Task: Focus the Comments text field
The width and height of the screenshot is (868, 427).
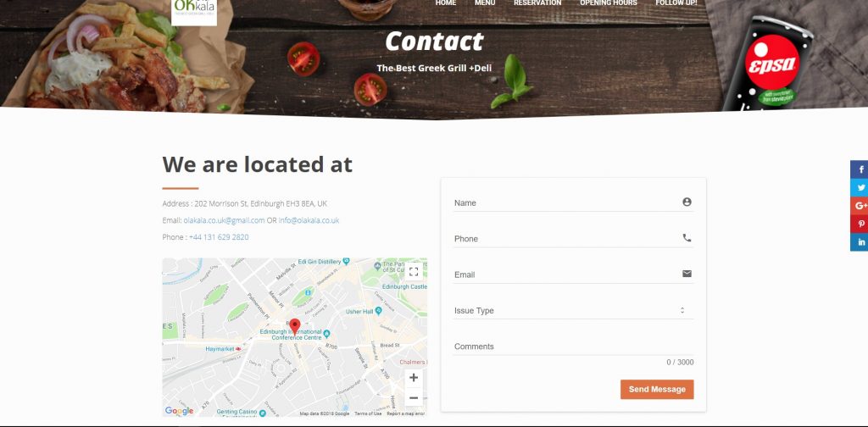Action: (x=573, y=347)
